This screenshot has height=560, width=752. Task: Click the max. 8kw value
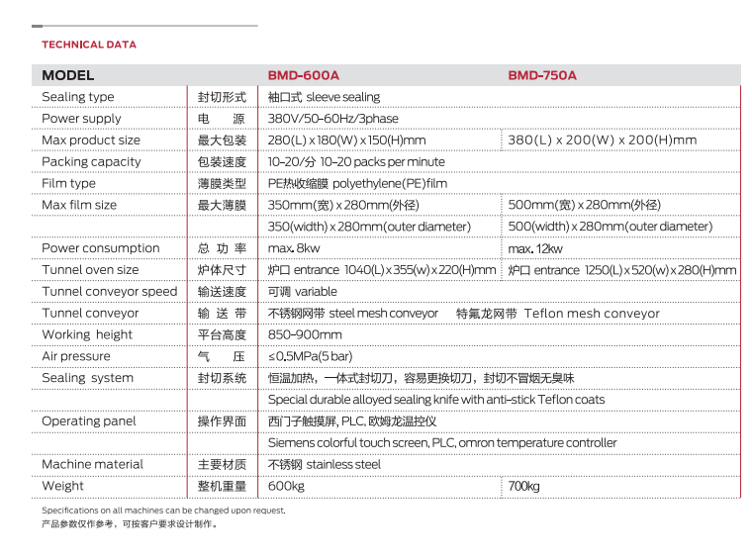pyautogui.click(x=294, y=248)
